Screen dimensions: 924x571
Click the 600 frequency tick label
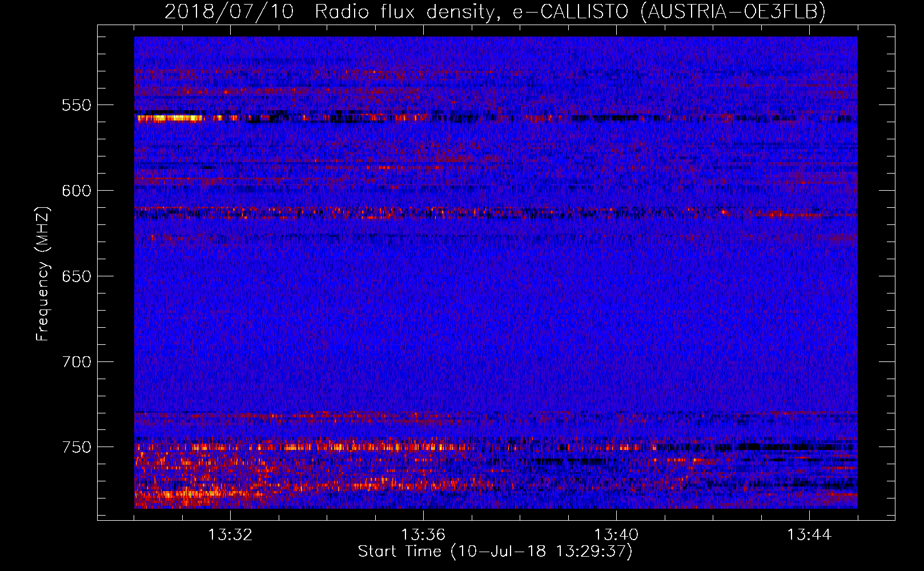coord(77,191)
